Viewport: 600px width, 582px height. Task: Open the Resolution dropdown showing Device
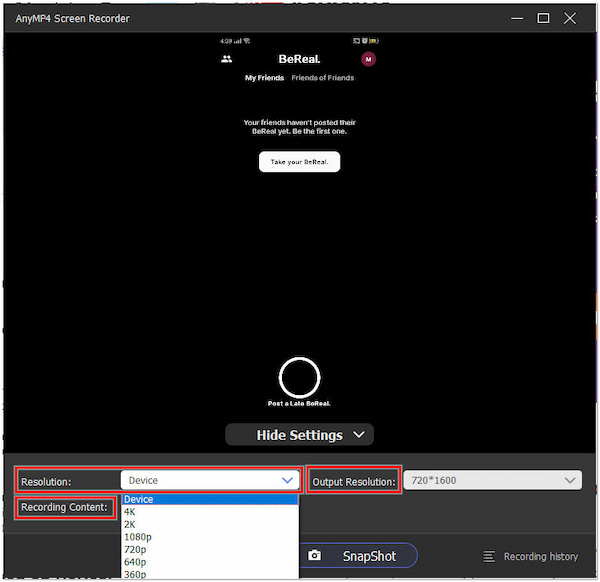pos(210,480)
